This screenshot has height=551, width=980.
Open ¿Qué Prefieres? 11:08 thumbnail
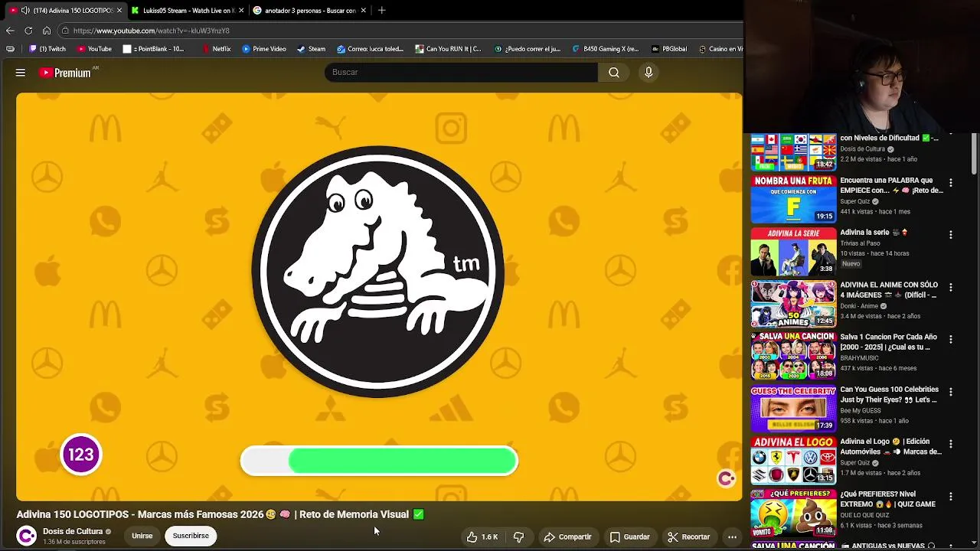click(x=793, y=513)
